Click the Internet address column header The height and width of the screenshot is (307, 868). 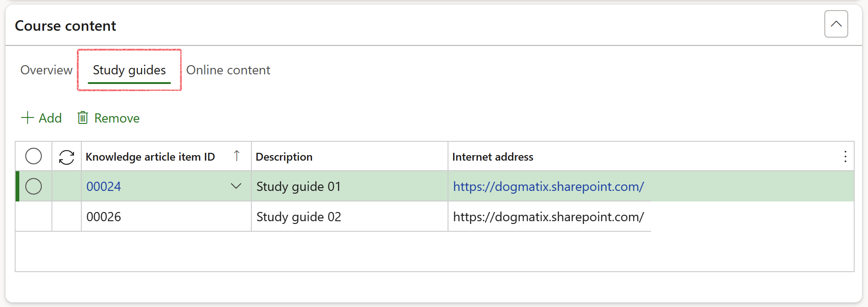493,157
